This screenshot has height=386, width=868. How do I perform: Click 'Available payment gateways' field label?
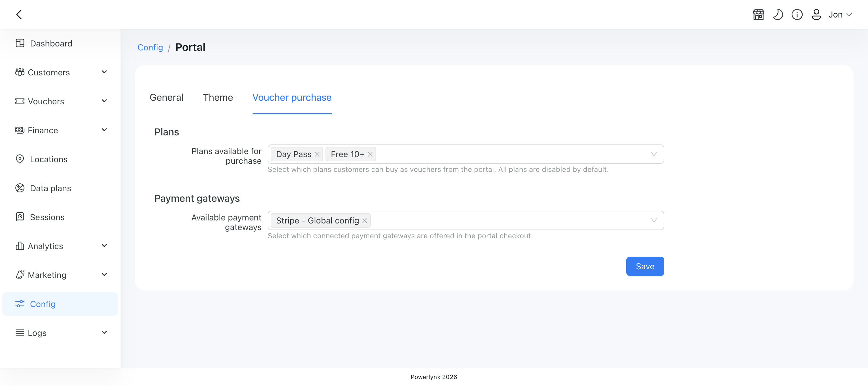(x=226, y=223)
